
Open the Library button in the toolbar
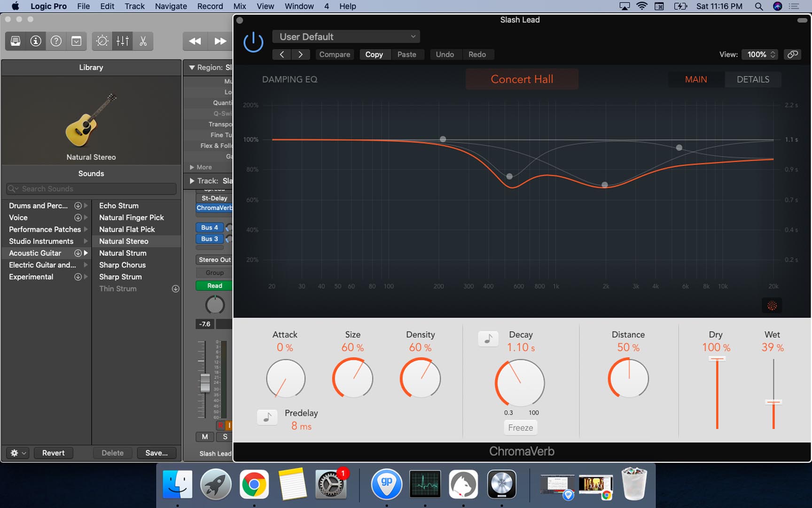[x=16, y=41]
